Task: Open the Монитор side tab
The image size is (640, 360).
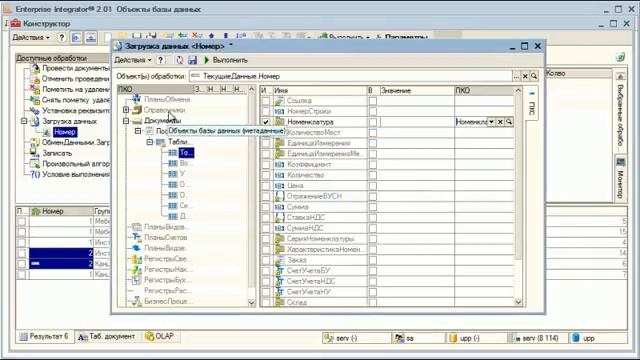Action: [620, 179]
